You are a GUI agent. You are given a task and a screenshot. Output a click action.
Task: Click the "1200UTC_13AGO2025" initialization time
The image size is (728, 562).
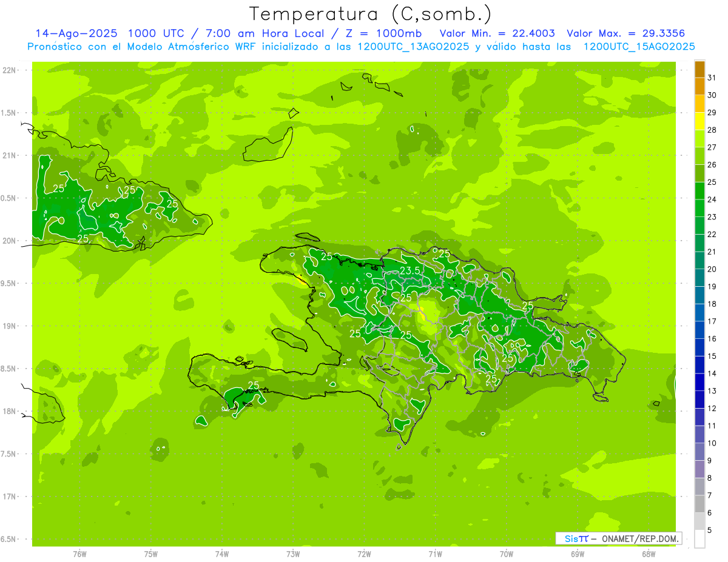(413, 47)
